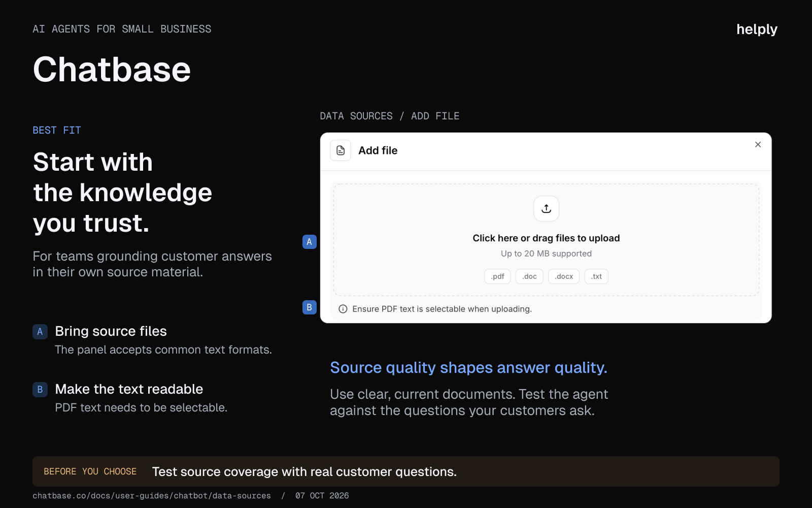812x508 pixels.
Task: Select the .txt format chip
Action: click(x=596, y=276)
